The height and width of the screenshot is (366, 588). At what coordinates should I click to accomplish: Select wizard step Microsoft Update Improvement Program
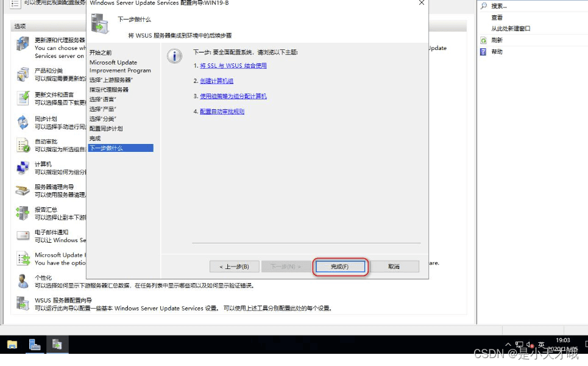pos(120,66)
